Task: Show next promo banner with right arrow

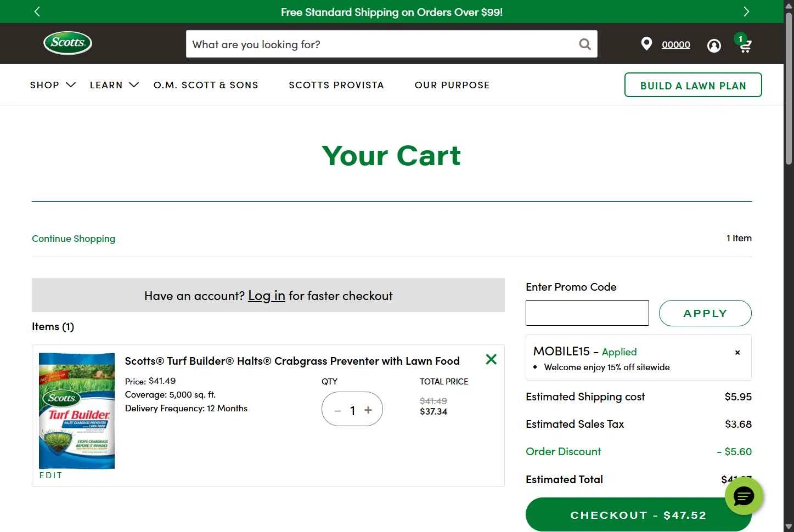Action: [x=746, y=12]
